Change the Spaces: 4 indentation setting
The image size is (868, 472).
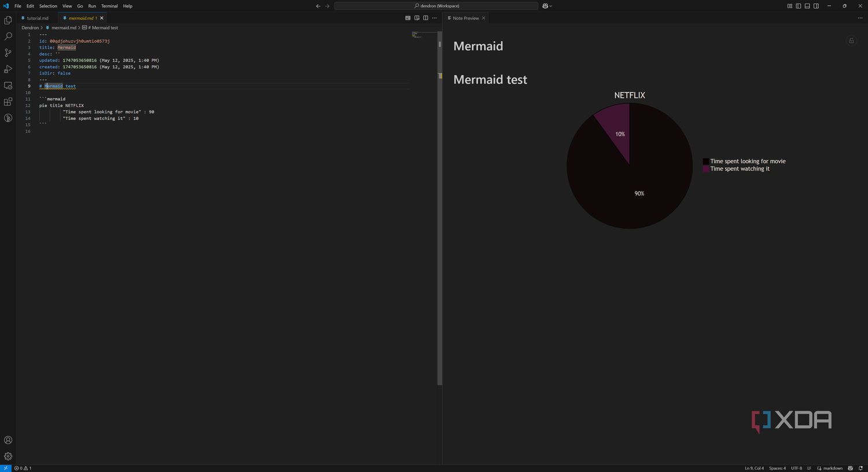(x=777, y=468)
